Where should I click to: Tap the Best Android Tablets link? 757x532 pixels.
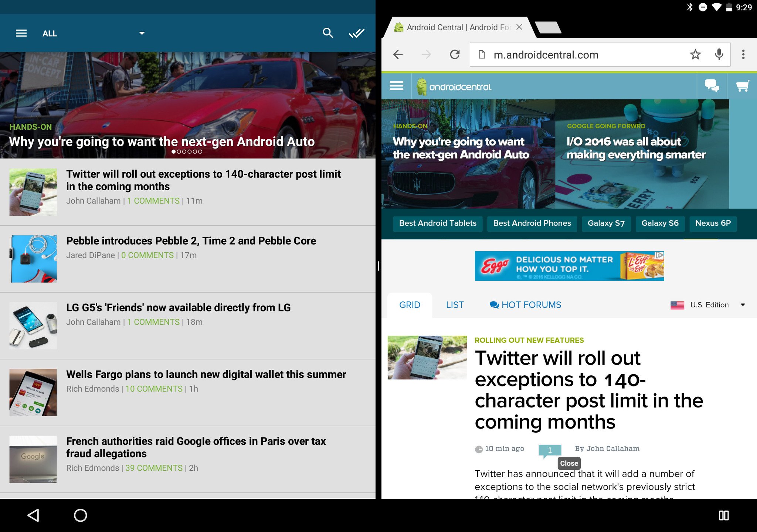[x=438, y=224]
